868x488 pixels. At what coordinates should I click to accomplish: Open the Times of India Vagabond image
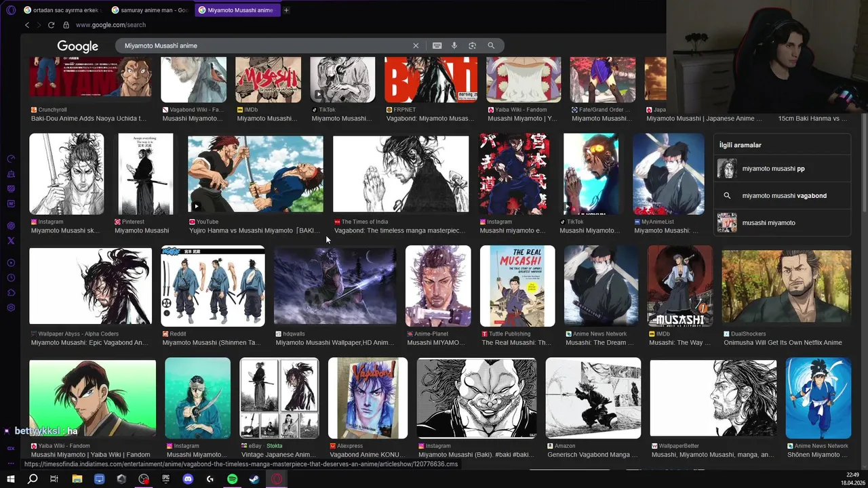click(x=401, y=174)
